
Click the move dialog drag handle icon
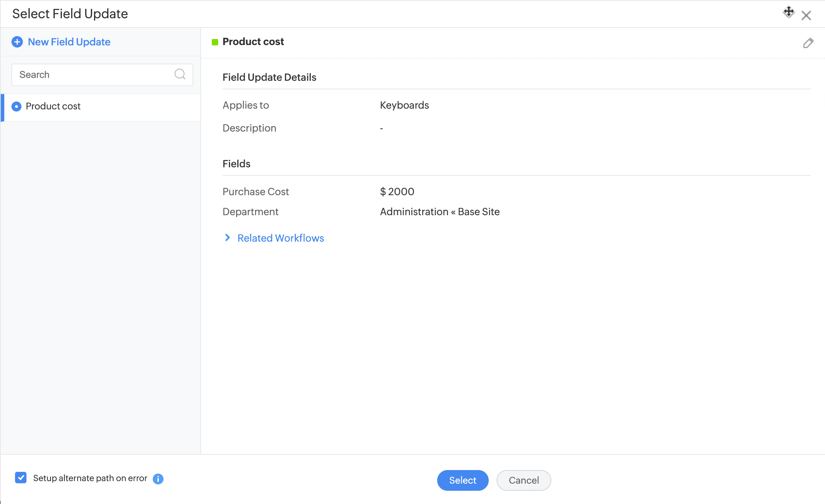point(789,12)
